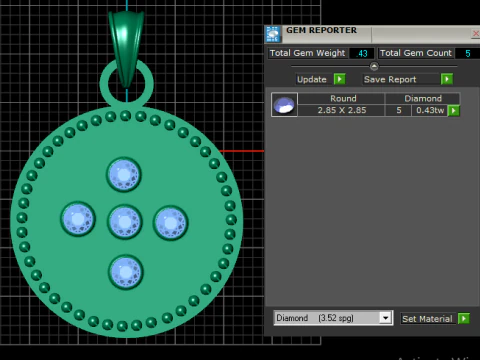
Task: Select the pendant bail at the top
Action: pos(126,49)
